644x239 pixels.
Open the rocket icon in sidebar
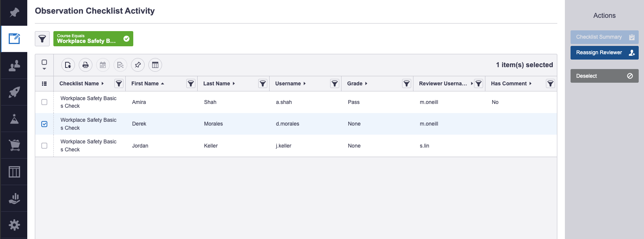coord(14,92)
